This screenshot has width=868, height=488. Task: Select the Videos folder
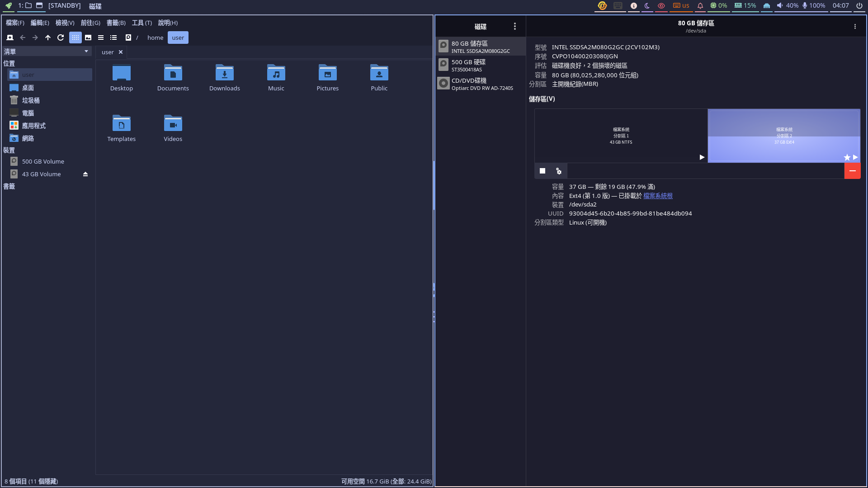(x=173, y=128)
